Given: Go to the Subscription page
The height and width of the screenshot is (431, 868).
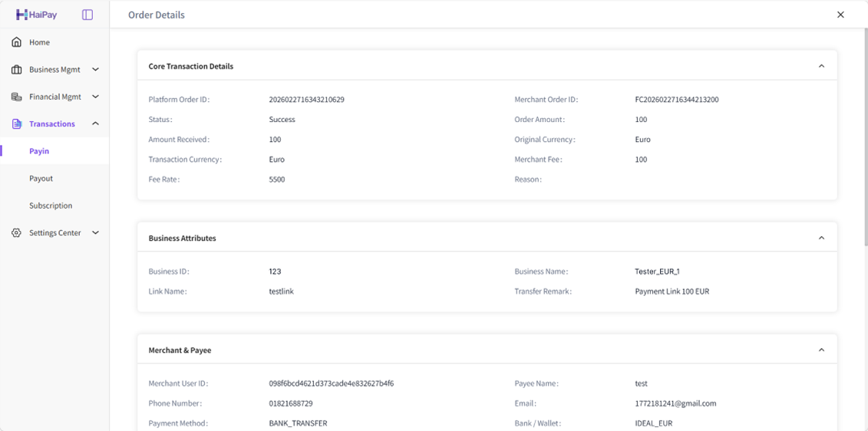Looking at the screenshot, I should tap(51, 206).
